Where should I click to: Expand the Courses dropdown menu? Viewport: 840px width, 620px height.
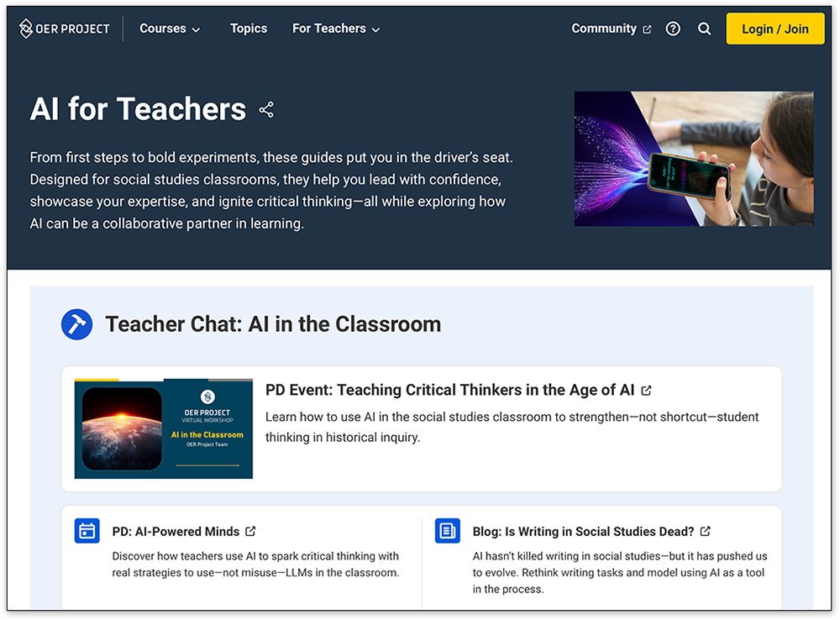point(170,29)
